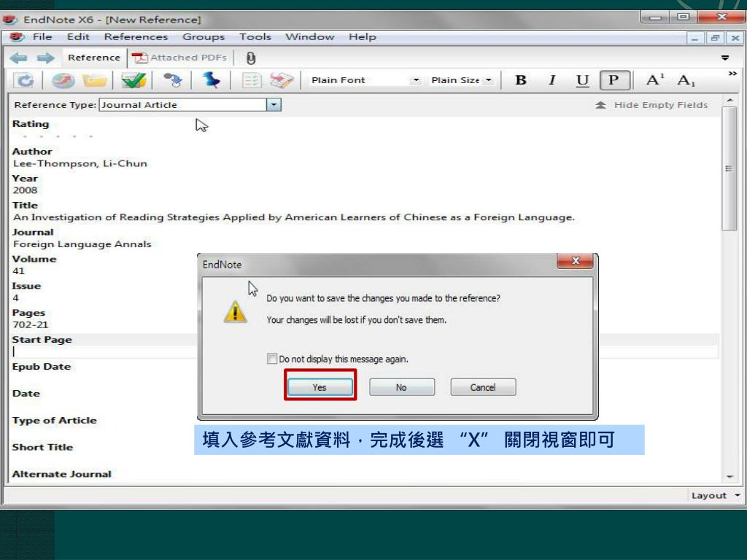Set rating using the rating dots
The image size is (747, 560).
tap(57, 136)
